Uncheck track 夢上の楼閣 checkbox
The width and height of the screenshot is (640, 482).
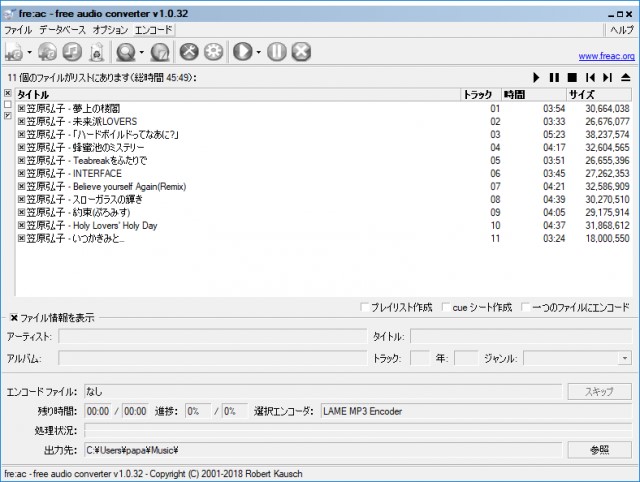coord(22,109)
